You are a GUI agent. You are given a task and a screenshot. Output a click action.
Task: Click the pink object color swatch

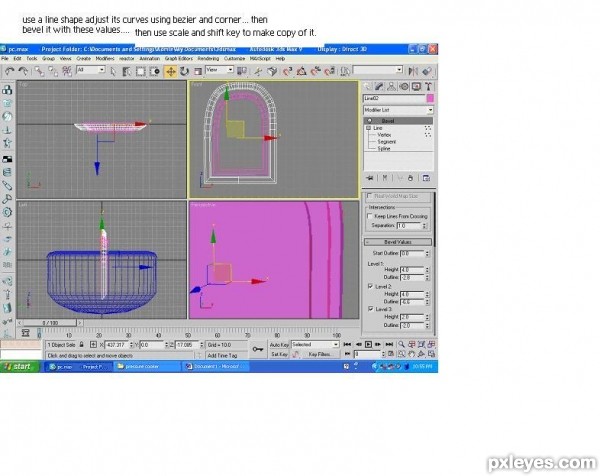(430, 98)
